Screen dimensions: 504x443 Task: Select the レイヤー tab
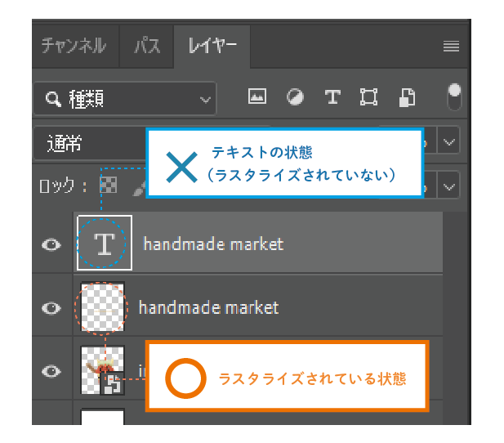click(x=212, y=45)
